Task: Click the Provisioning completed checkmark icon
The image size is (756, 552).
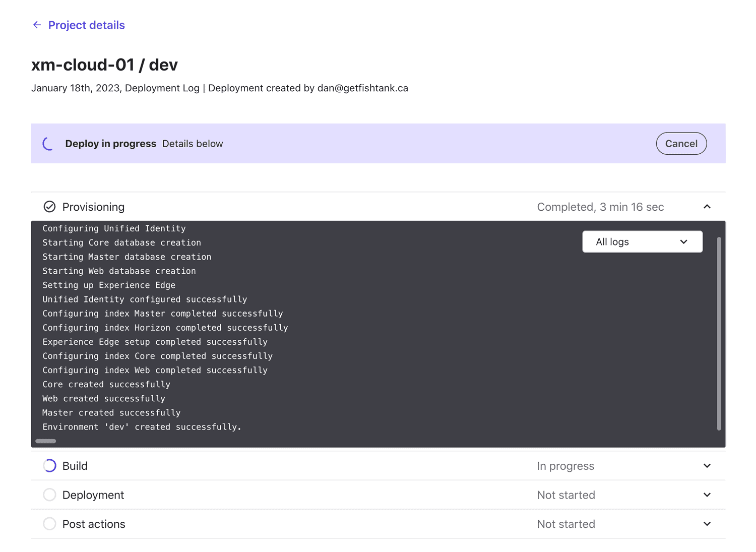Action: coord(49,207)
